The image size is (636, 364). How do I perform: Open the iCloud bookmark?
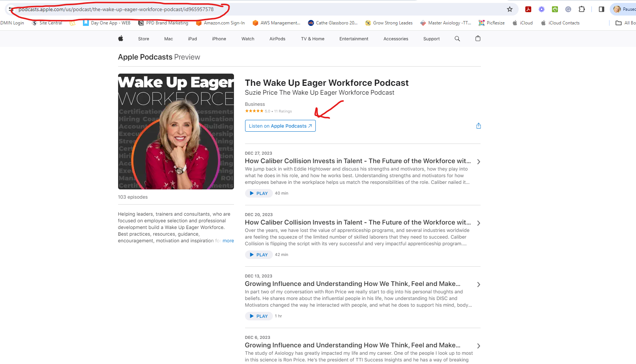coord(522,23)
